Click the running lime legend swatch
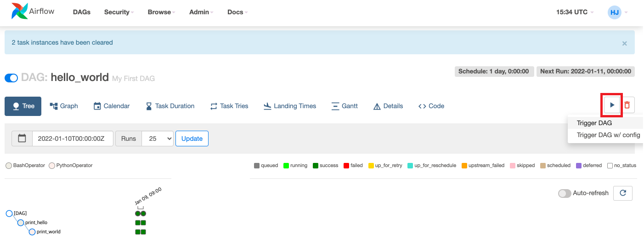 tap(286, 166)
